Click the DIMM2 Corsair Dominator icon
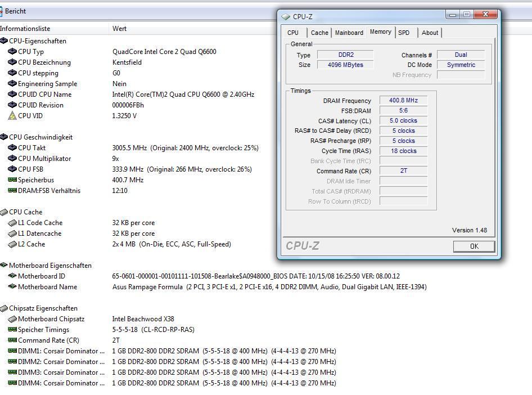 12,361
